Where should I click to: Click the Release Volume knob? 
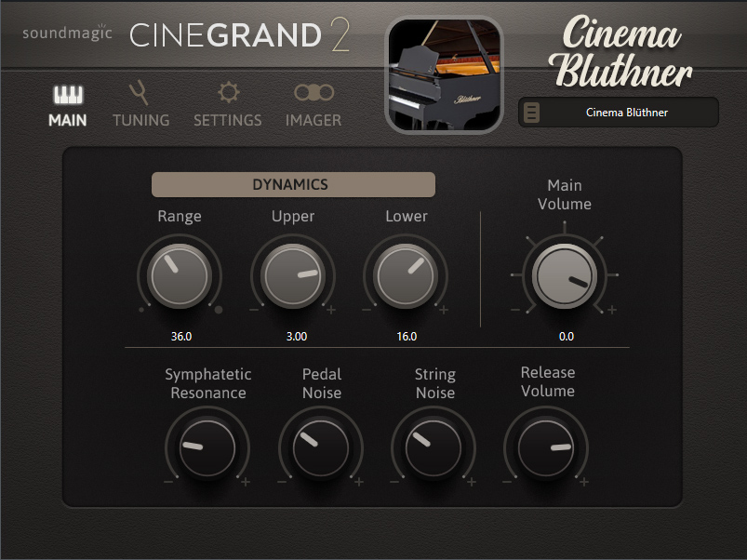[x=546, y=448]
